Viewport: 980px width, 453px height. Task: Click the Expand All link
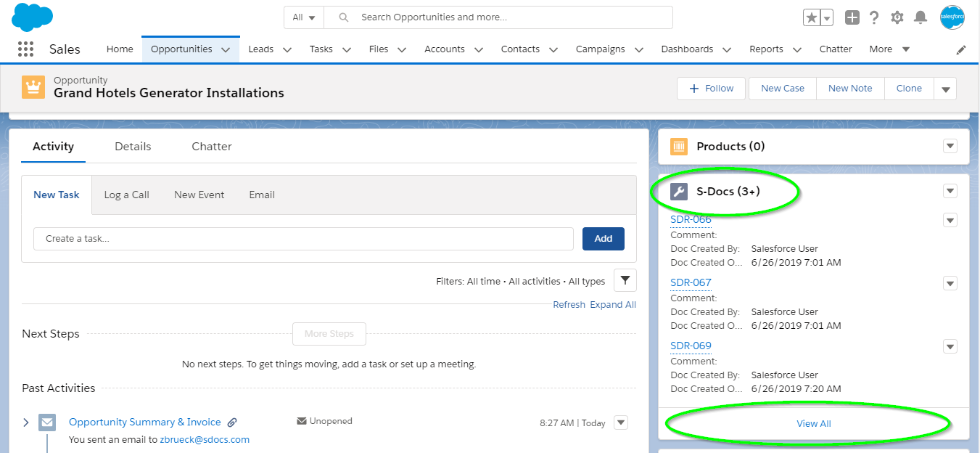click(x=613, y=305)
